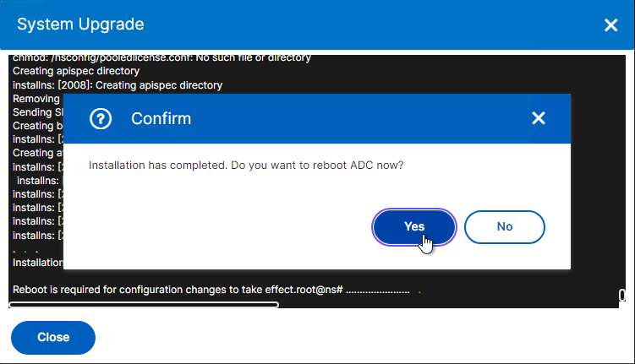The height and width of the screenshot is (364, 635).
Task: Click the partially hidden 'Installation' log line
Action: (x=38, y=263)
